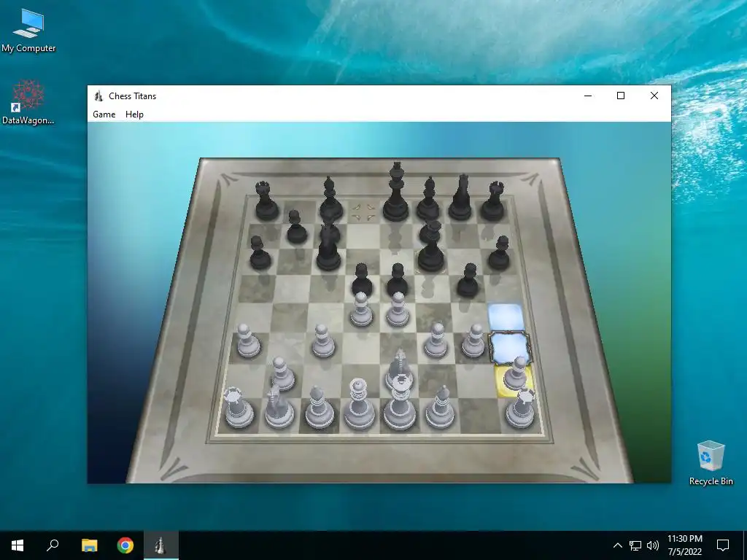Select the white knight on b1

click(279, 408)
